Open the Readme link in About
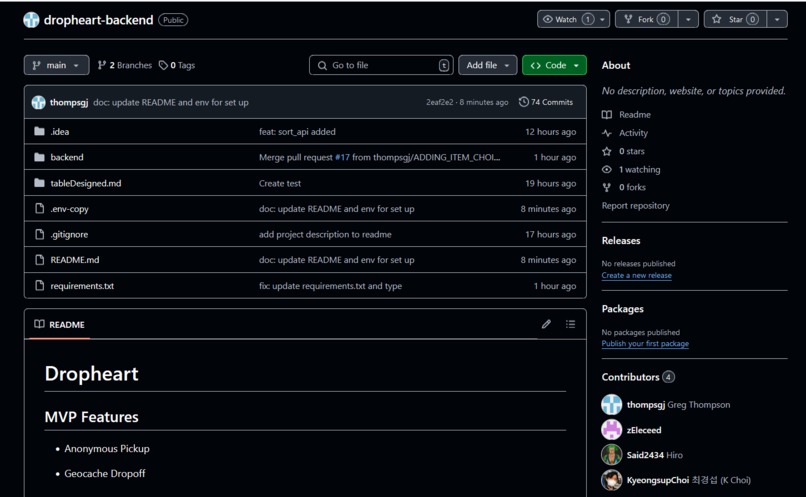The width and height of the screenshot is (806, 497). click(x=627, y=115)
